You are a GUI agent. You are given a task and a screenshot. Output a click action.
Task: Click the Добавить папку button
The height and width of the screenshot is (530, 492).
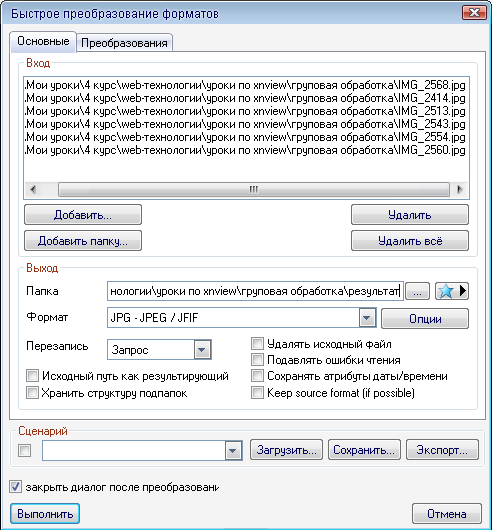[83, 241]
